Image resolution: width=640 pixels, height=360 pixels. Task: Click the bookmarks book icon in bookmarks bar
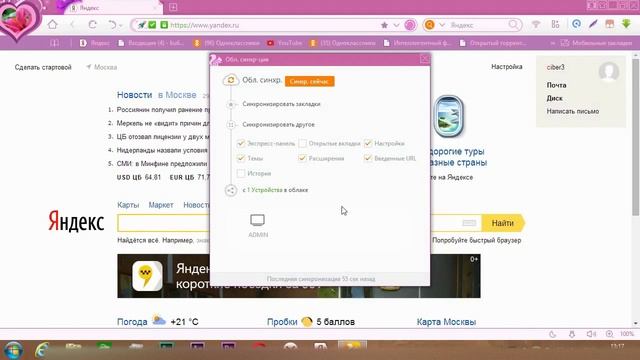[x=54, y=43]
